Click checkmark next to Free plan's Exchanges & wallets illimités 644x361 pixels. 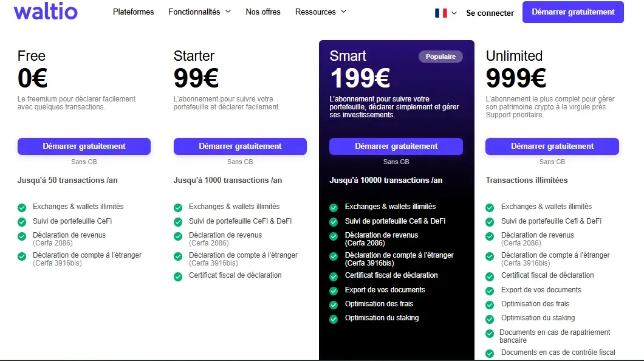[22, 207]
